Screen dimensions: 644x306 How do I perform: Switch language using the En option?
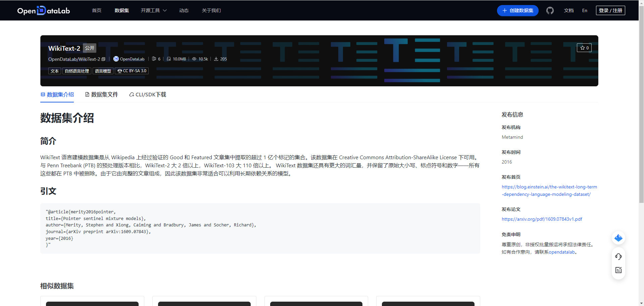[x=585, y=10]
